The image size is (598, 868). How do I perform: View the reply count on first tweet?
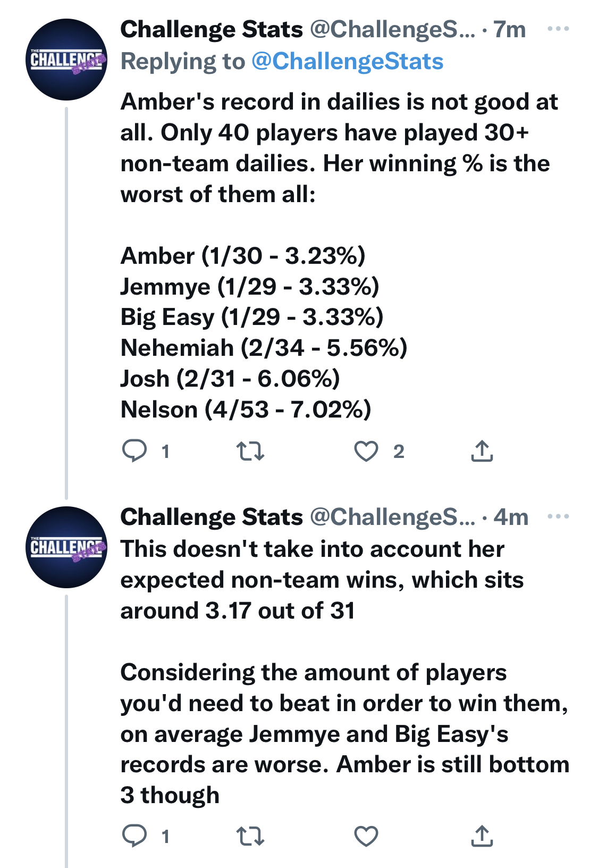click(x=165, y=452)
